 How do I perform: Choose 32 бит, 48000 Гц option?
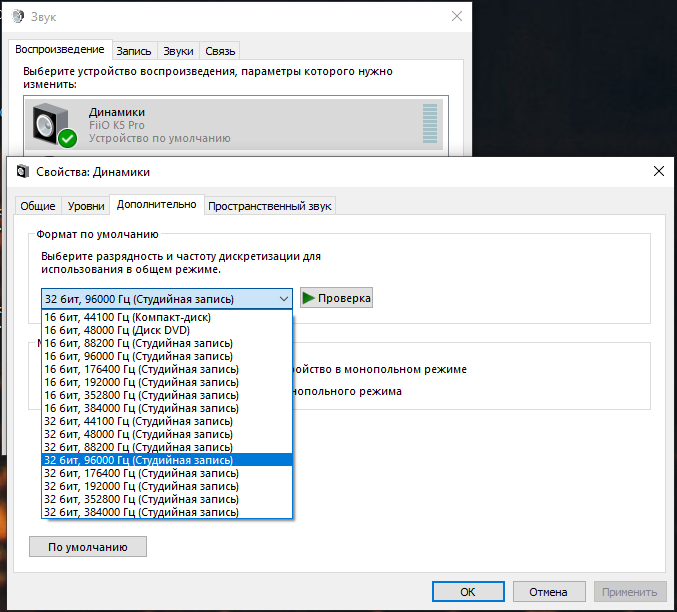coord(167,434)
